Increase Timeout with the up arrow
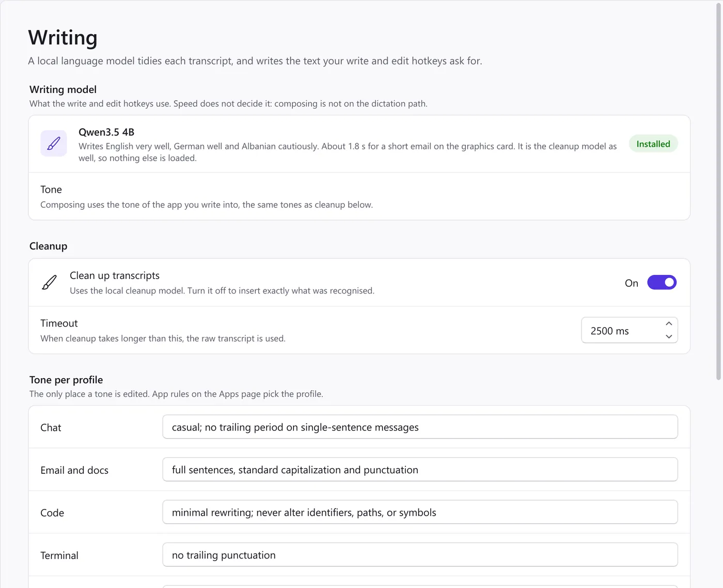Viewport: 723px width, 588px height. pyautogui.click(x=669, y=323)
